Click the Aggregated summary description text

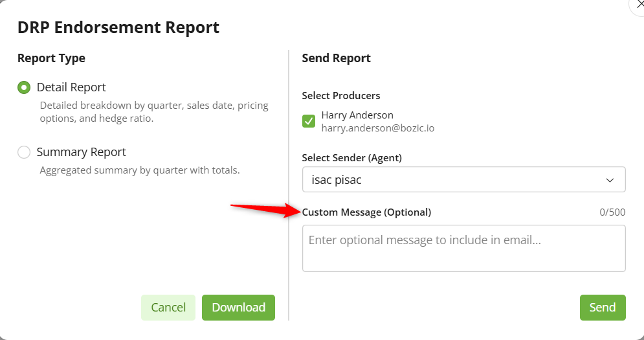click(140, 171)
